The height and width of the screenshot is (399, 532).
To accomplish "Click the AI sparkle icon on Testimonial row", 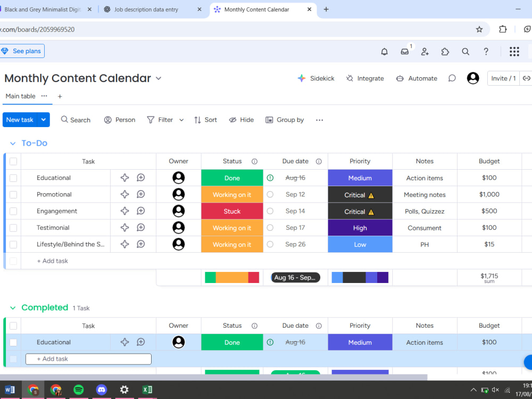I will 125,228.
